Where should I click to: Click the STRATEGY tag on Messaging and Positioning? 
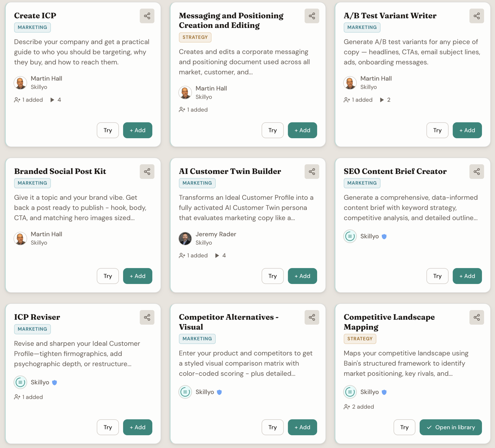pyautogui.click(x=195, y=37)
